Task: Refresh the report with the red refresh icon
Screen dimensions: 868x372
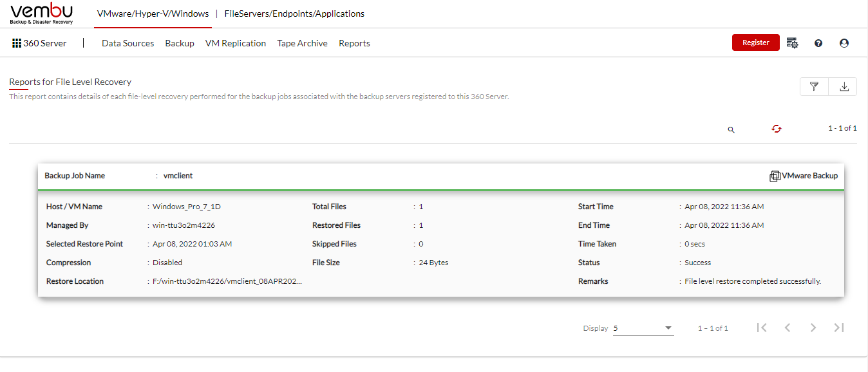Action: click(x=777, y=129)
